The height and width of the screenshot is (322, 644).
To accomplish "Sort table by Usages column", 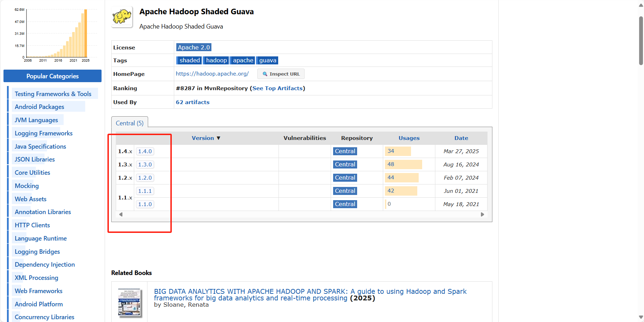I will click(409, 138).
